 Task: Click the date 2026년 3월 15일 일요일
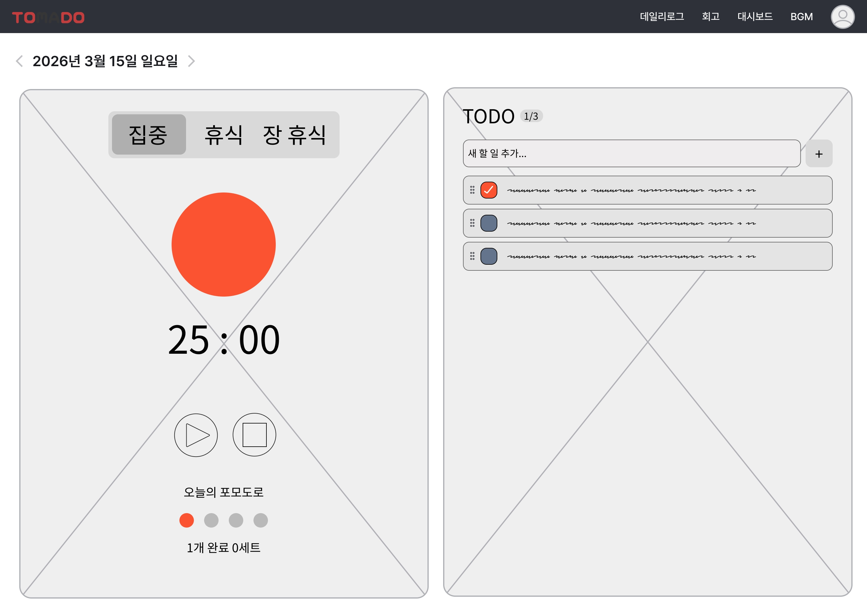click(x=105, y=61)
